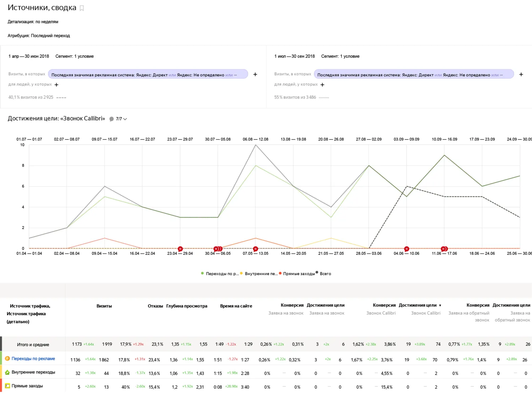Toggle Прямые заходы series in chart legend
The height and width of the screenshot is (394, 532).
pos(297,273)
